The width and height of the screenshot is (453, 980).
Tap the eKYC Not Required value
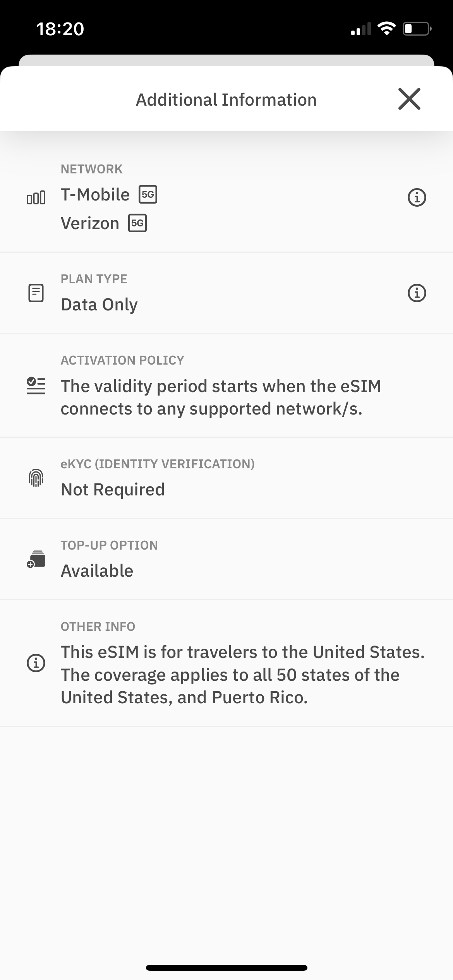pos(113,490)
